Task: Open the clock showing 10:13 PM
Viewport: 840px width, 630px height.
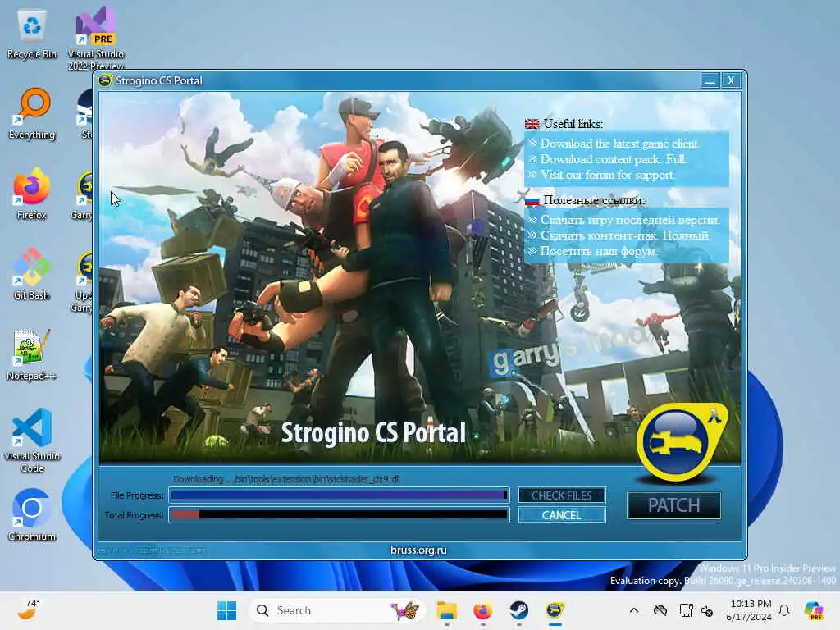Action: pyautogui.click(x=751, y=610)
